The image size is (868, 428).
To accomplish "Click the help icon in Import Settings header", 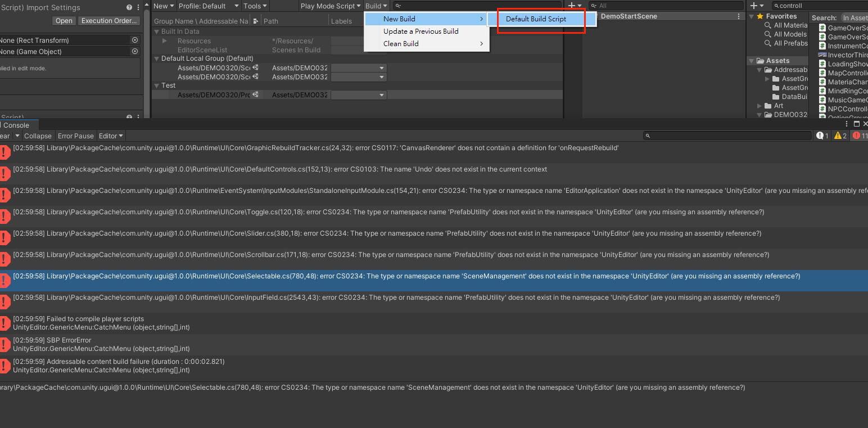I will tap(129, 7).
